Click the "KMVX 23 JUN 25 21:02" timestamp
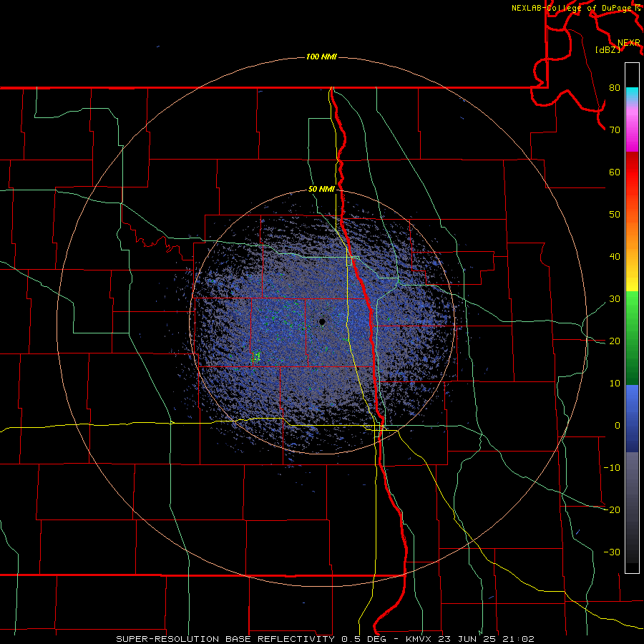Screen dimensions: 644x644 coord(470,639)
